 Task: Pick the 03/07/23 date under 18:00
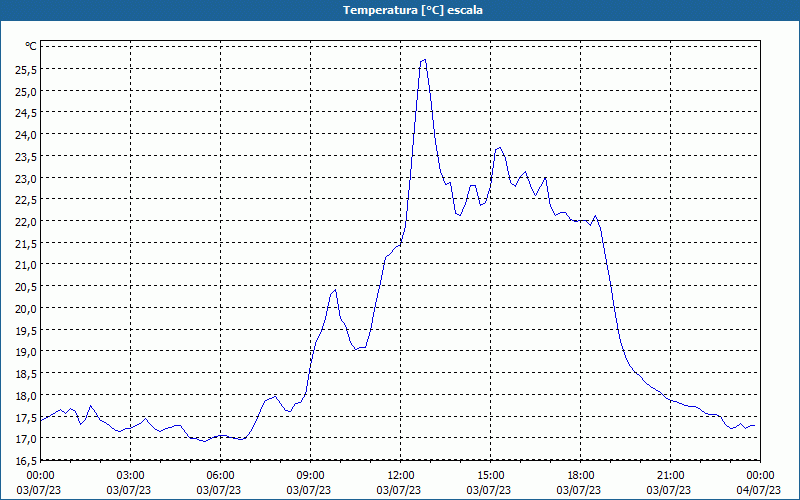(x=579, y=490)
